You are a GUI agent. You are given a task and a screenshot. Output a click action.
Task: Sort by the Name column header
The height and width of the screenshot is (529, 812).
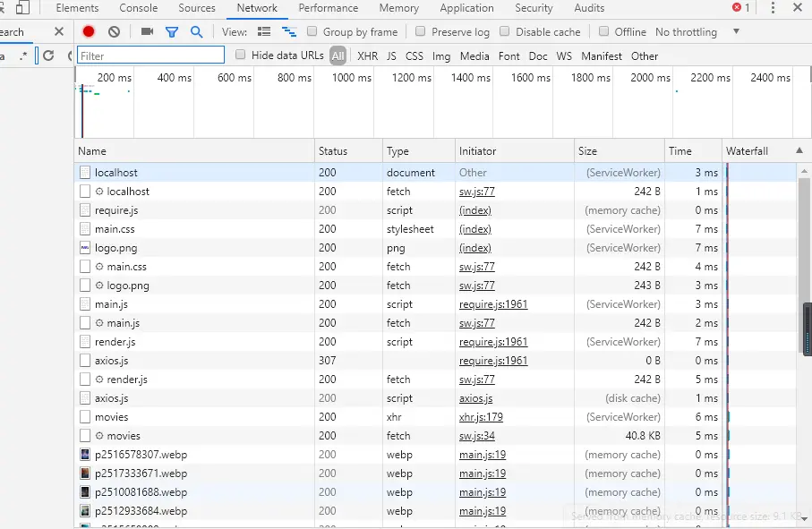(x=194, y=151)
